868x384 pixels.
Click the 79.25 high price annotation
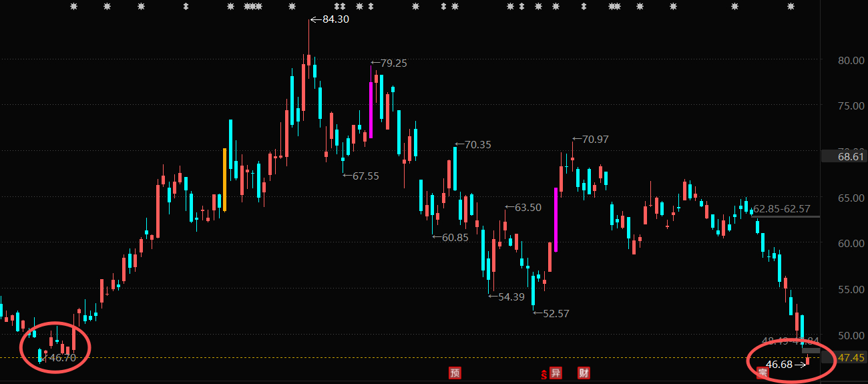coord(394,63)
